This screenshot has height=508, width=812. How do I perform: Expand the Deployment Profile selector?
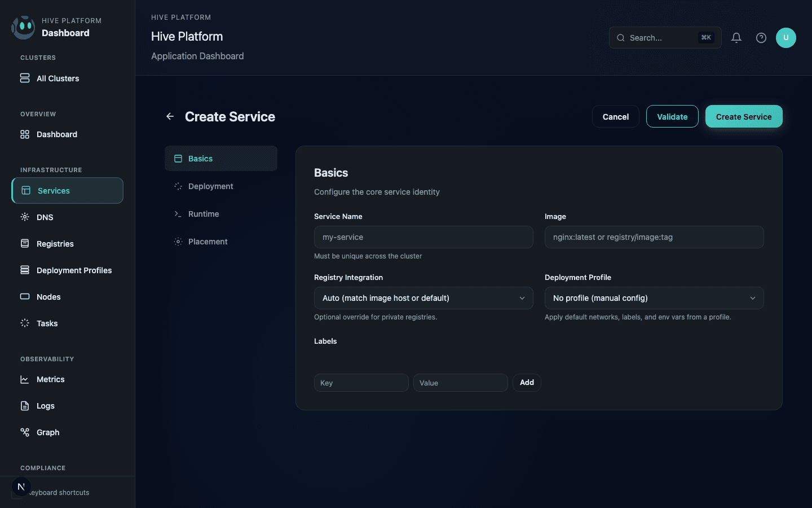[x=654, y=297]
